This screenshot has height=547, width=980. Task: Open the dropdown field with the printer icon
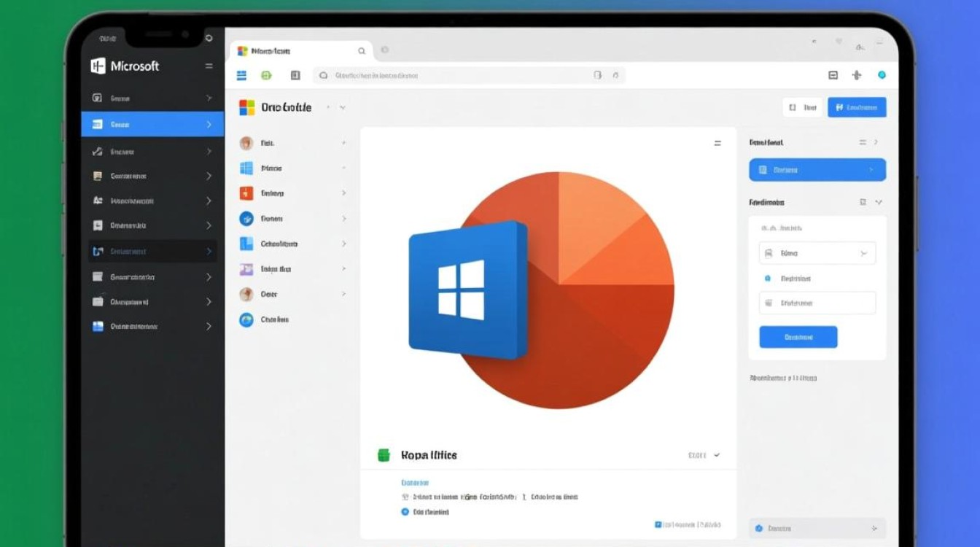(x=817, y=253)
